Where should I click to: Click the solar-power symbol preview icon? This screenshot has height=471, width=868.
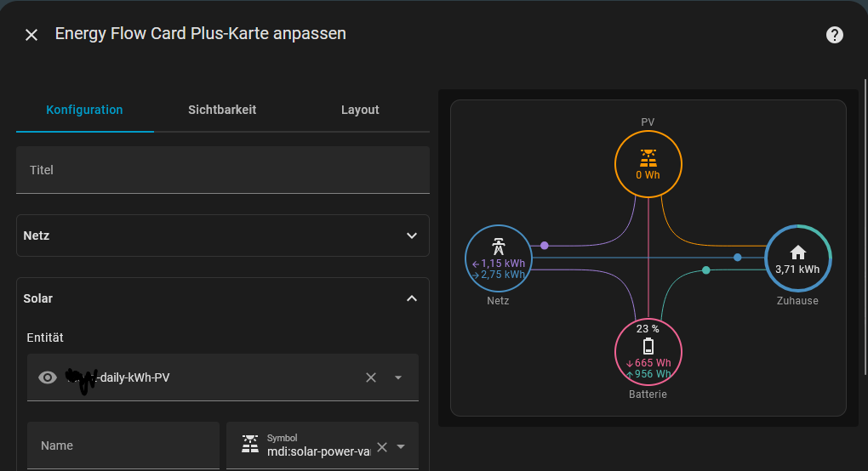point(250,445)
